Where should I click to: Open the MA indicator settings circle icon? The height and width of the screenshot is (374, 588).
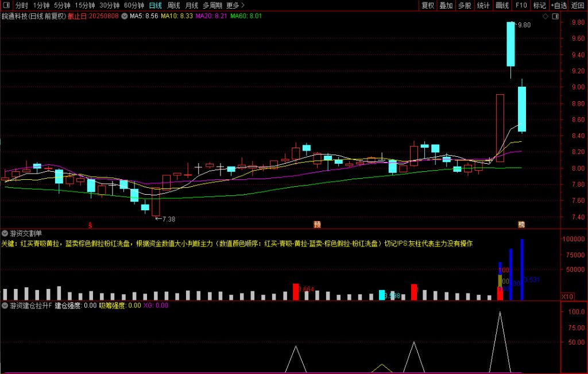(125, 16)
